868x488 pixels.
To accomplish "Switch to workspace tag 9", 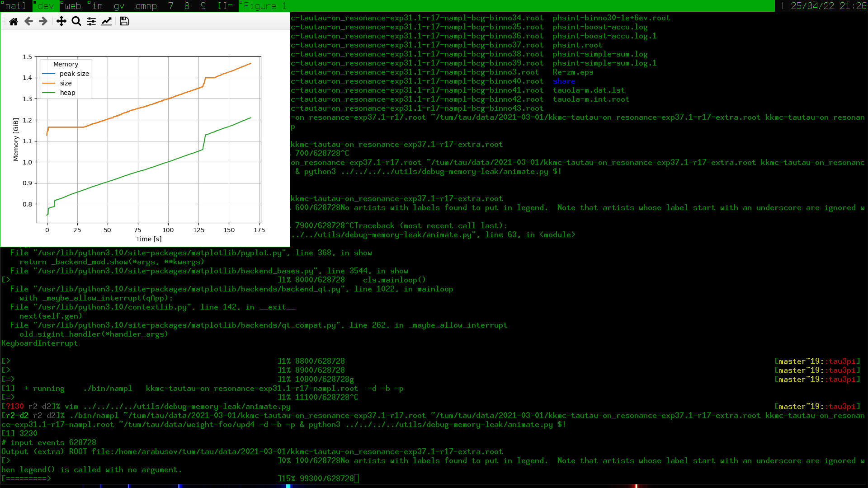I will 203,6.
